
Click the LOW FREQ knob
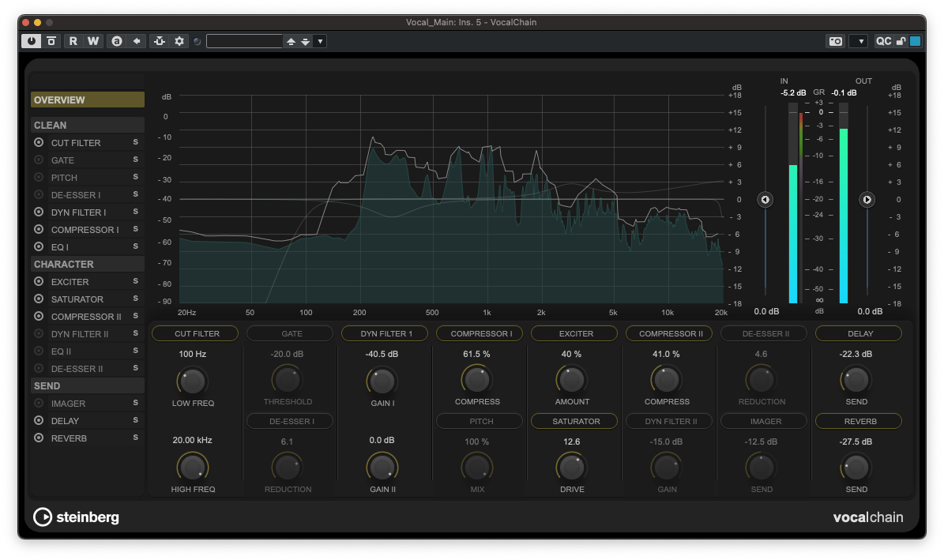pos(193,381)
